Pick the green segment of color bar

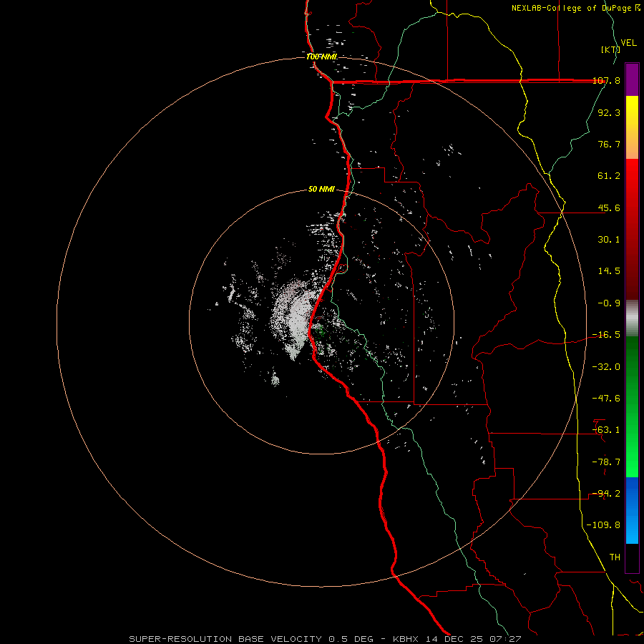[632, 406]
